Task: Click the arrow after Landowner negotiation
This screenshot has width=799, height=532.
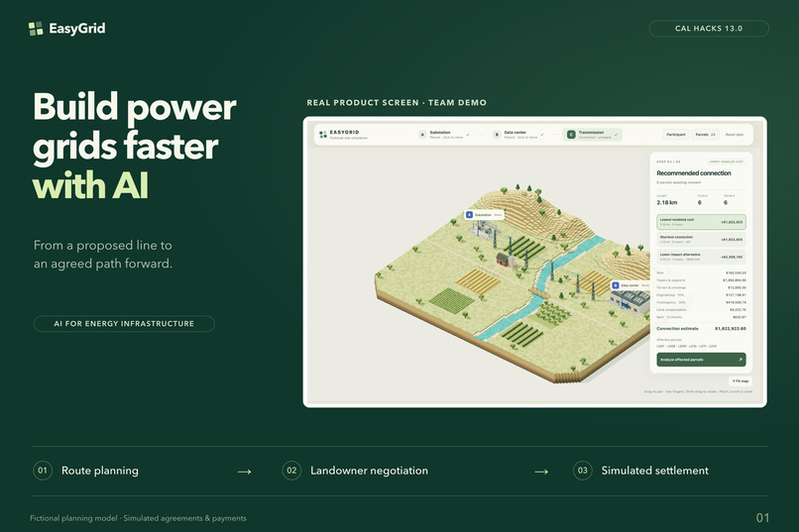Action: (541, 472)
